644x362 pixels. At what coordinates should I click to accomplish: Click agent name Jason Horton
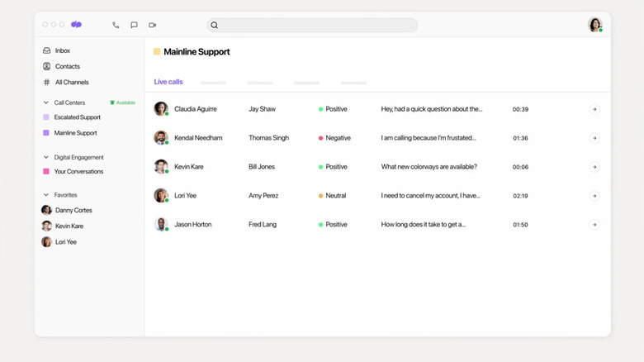[x=193, y=225]
